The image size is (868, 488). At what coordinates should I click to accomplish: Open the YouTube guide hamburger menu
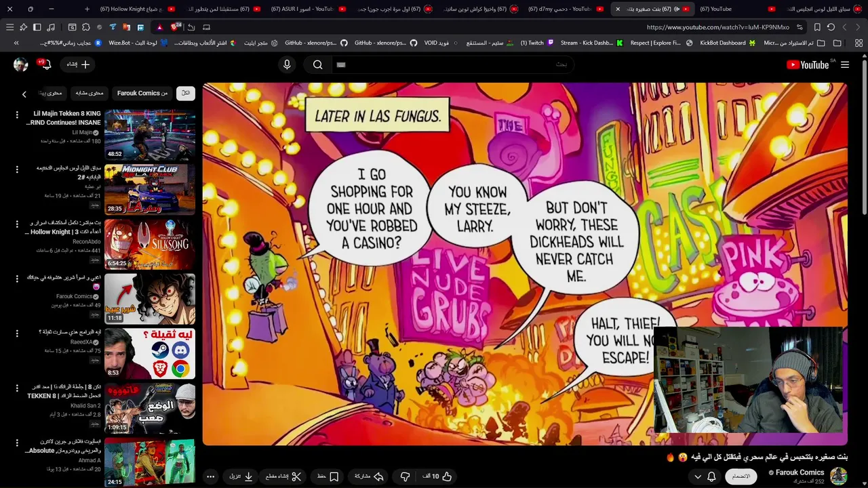coord(845,64)
